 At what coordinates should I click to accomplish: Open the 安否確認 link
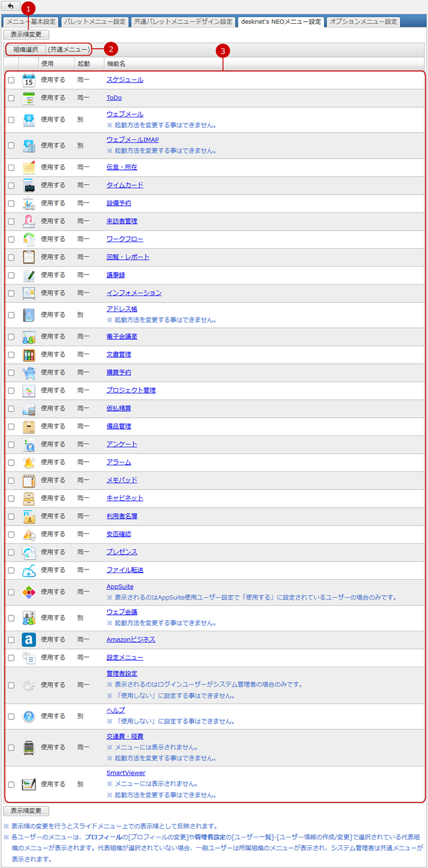119,534
